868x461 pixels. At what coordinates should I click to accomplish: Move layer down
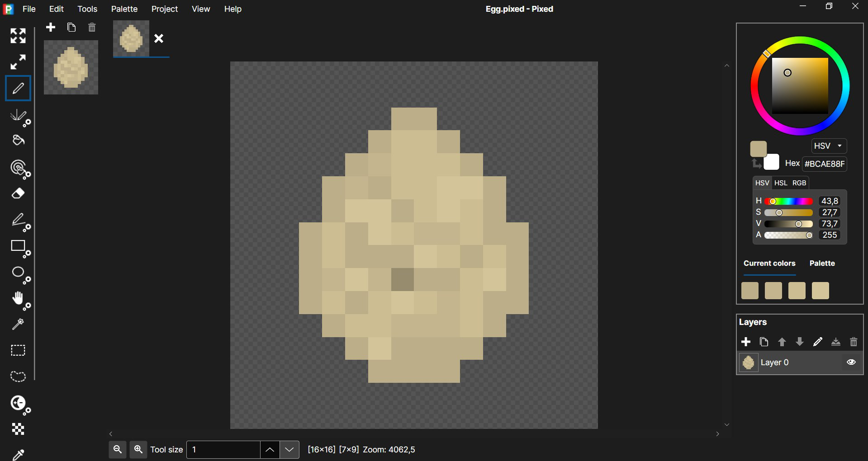pos(800,342)
